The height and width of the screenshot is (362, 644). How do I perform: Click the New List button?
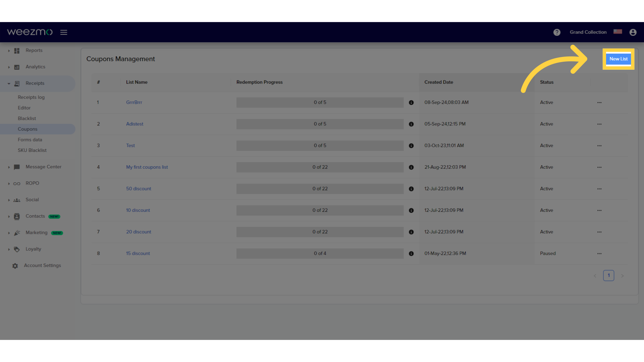click(619, 59)
